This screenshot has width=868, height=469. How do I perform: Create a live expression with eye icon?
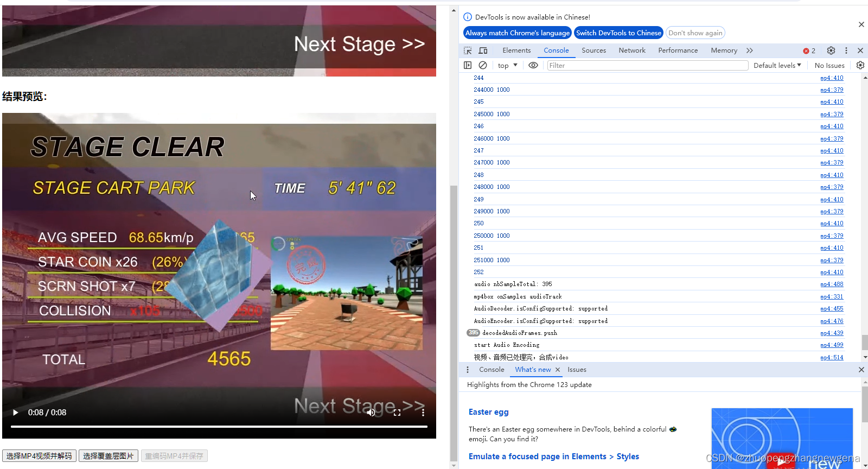(x=533, y=65)
